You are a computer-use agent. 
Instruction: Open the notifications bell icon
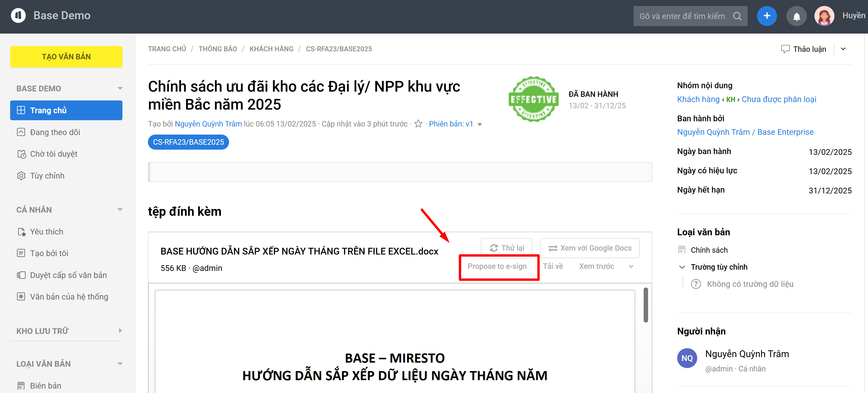tap(796, 16)
